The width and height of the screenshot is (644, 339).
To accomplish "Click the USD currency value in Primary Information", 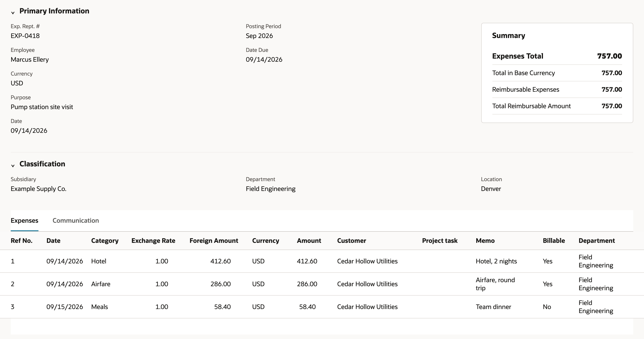I will coord(17,83).
